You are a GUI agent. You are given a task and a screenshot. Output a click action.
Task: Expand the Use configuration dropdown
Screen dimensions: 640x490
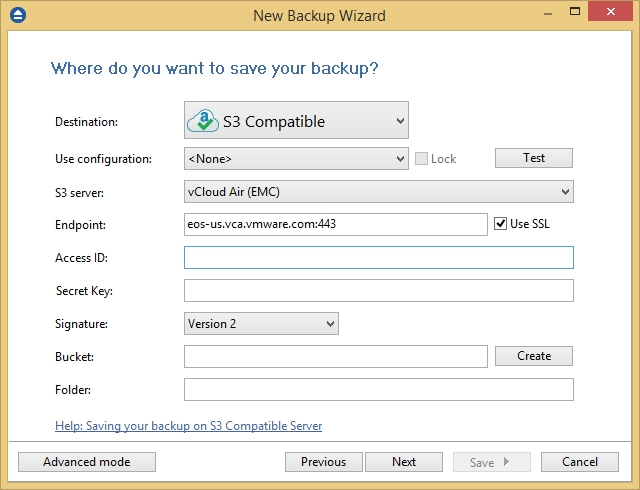[296, 158]
